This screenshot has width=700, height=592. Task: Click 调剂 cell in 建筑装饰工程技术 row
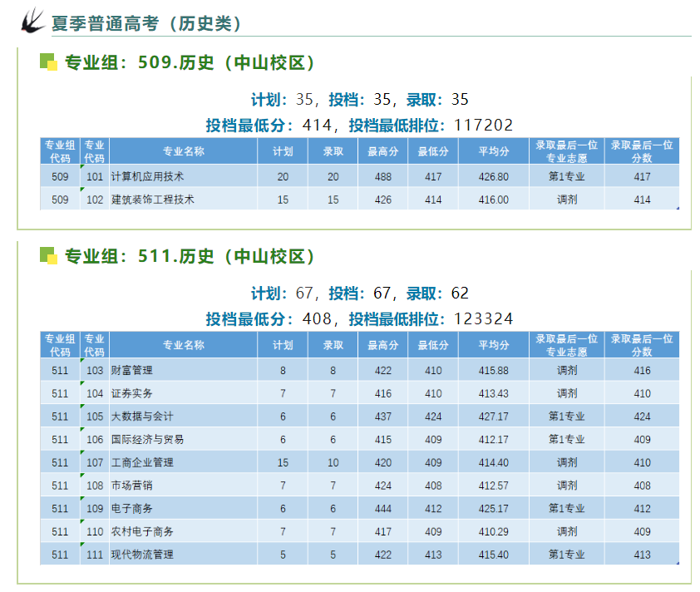(x=567, y=200)
